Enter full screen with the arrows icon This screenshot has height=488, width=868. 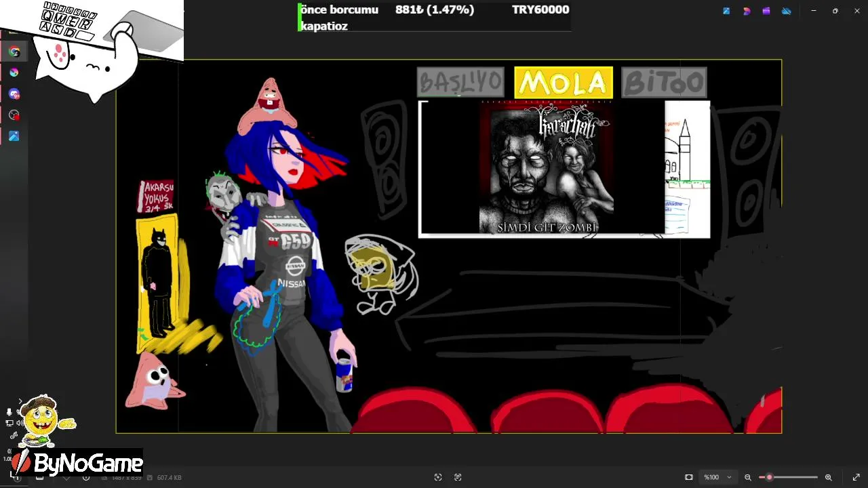[856, 477]
